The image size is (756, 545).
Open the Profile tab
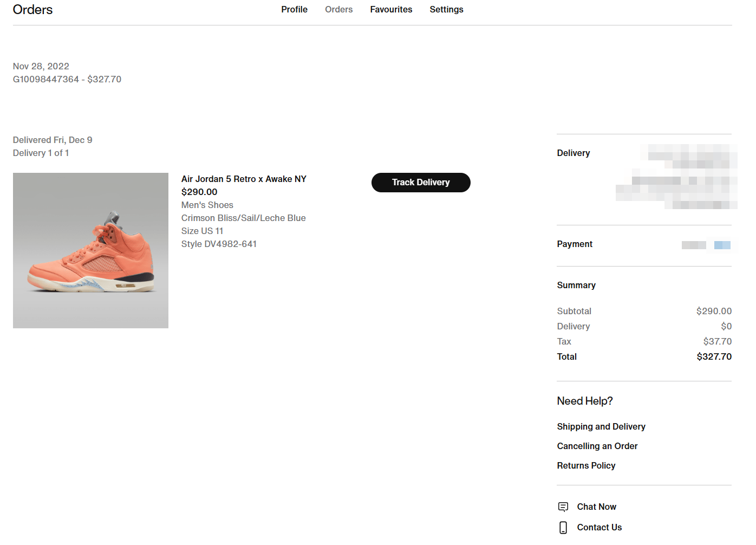point(294,9)
